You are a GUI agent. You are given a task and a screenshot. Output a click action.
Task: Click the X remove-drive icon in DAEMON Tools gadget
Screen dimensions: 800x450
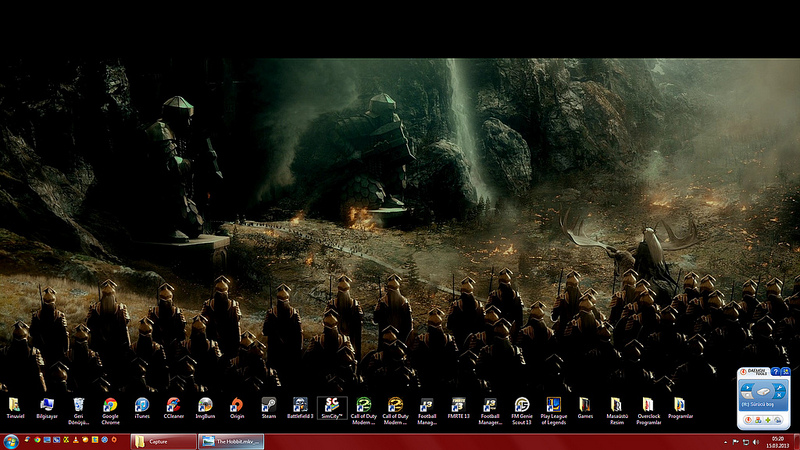[x=779, y=395]
